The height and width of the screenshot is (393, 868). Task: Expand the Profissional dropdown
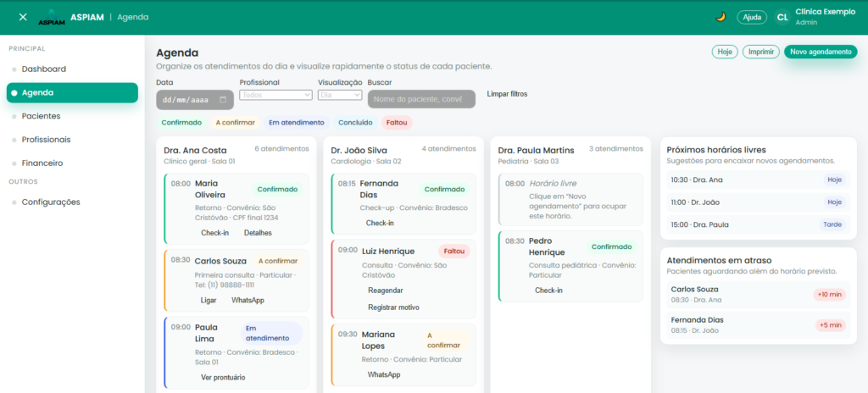275,95
